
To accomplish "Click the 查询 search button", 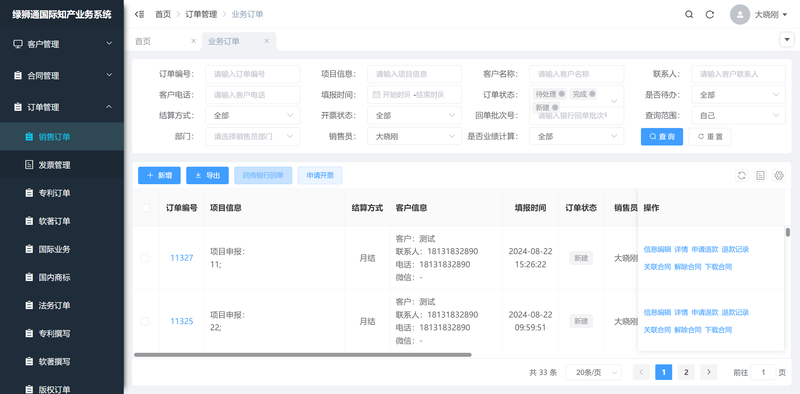I will [662, 136].
